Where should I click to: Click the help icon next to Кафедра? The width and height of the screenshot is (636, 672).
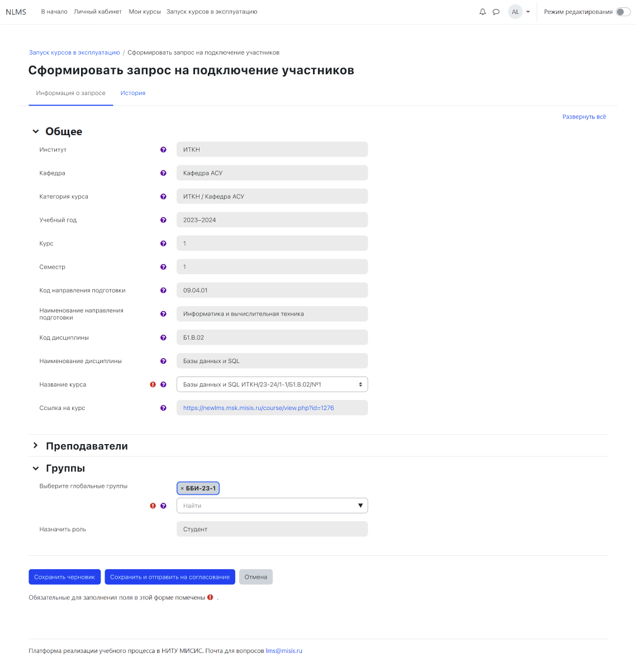(163, 173)
